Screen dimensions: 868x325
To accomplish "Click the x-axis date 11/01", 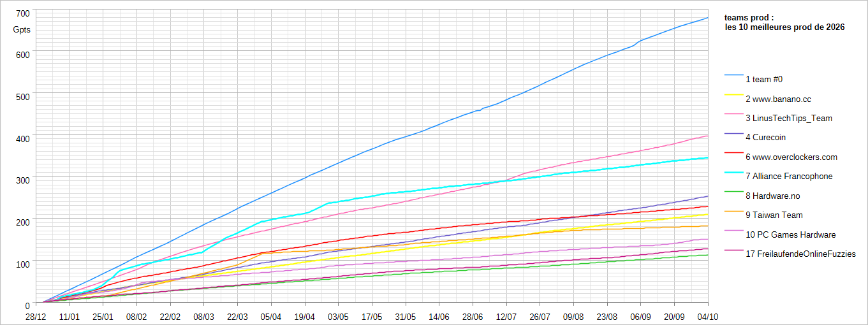I will (70, 316).
